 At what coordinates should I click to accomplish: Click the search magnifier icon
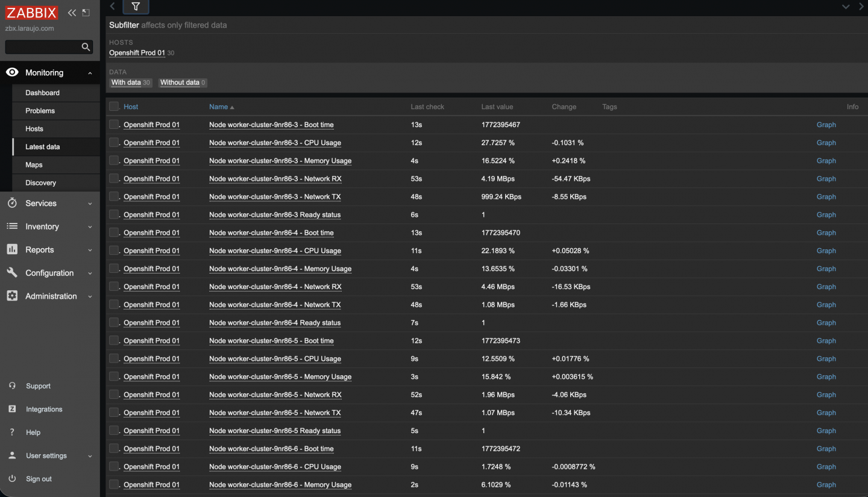click(86, 47)
